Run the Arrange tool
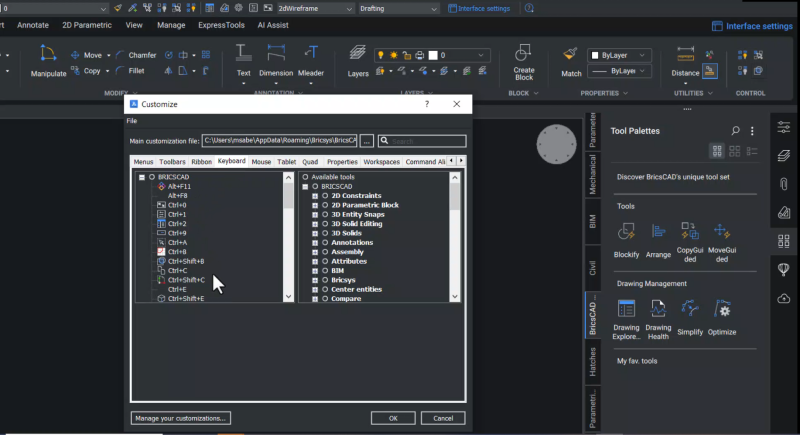This screenshot has width=800, height=435. [658, 240]
